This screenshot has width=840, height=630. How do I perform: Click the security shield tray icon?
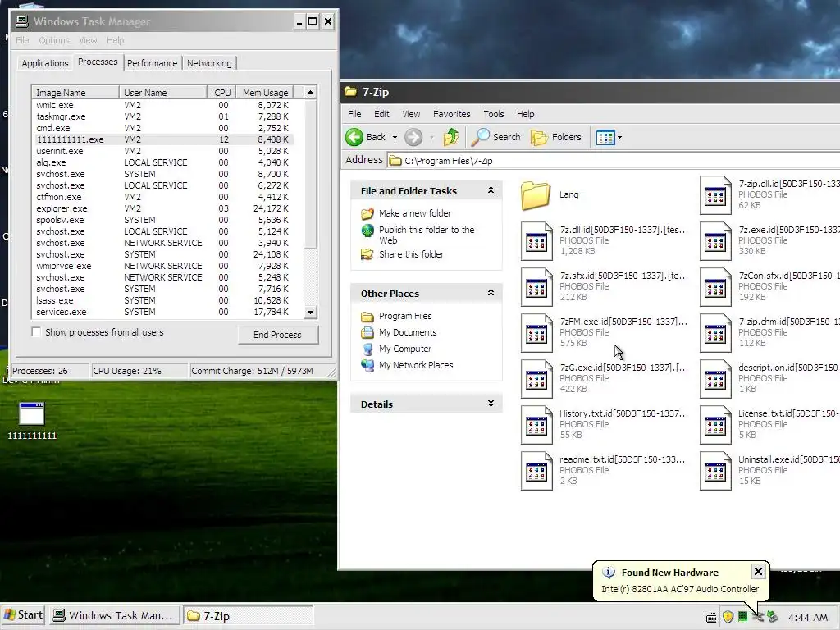[728, 617]
